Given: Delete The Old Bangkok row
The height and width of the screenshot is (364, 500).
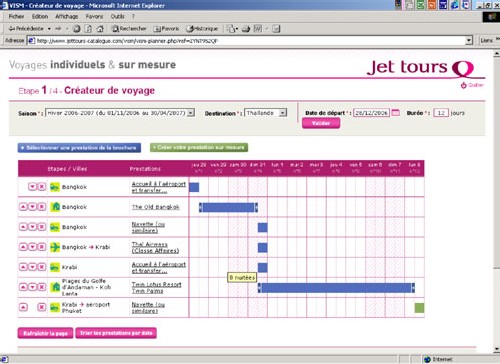Looking at the screenshot, I should (41, 207).
